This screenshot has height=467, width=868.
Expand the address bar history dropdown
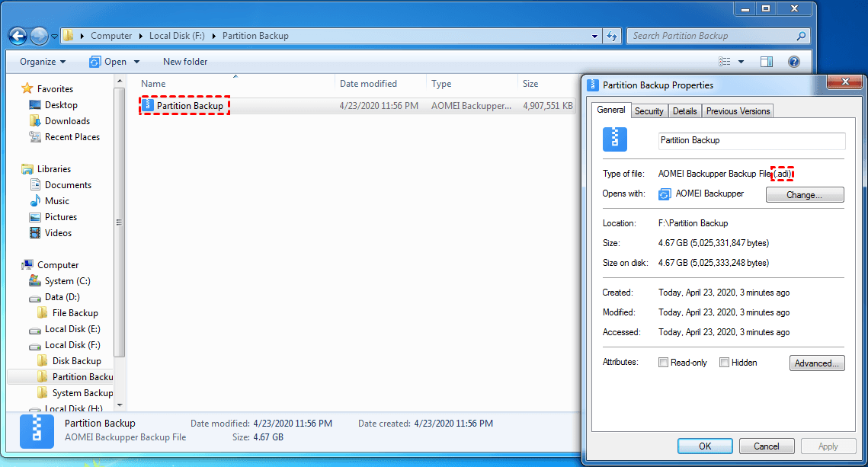click(595, 36)
